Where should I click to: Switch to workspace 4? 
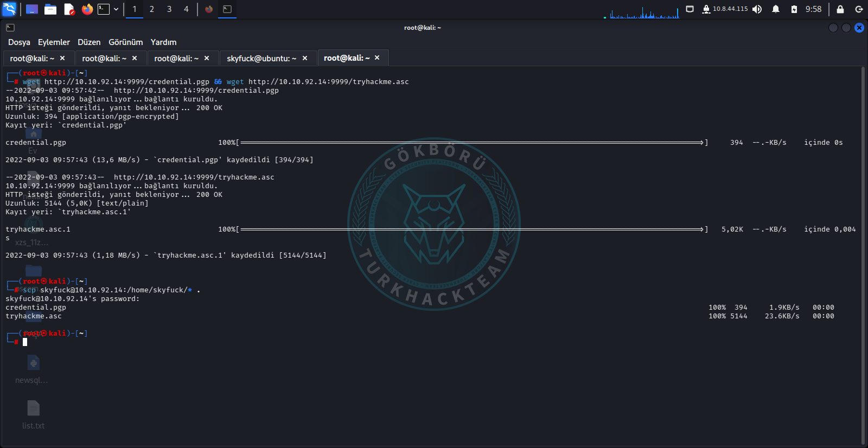coord(186,9)
